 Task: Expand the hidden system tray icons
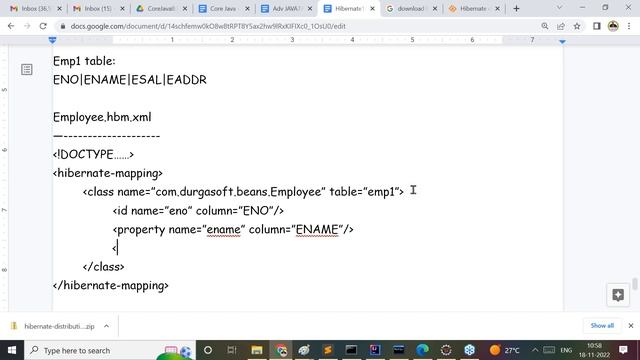pos(535,350)
